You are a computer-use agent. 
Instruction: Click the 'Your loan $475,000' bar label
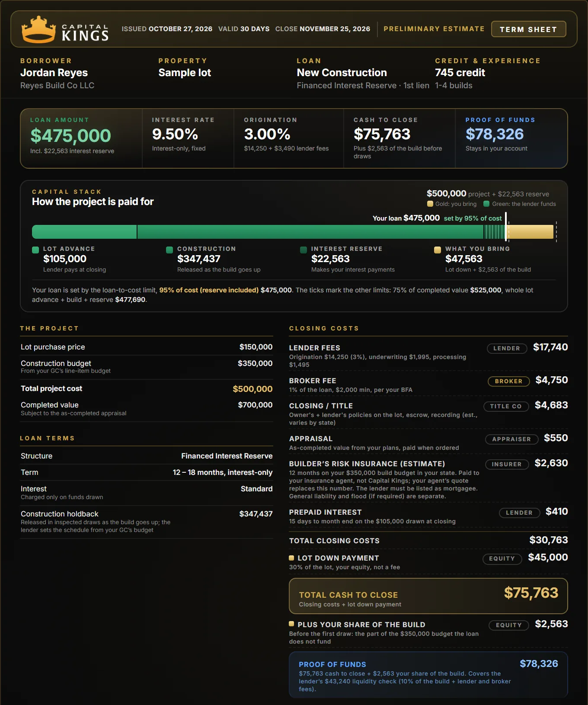pyautogui.click(x=406, y=218)
